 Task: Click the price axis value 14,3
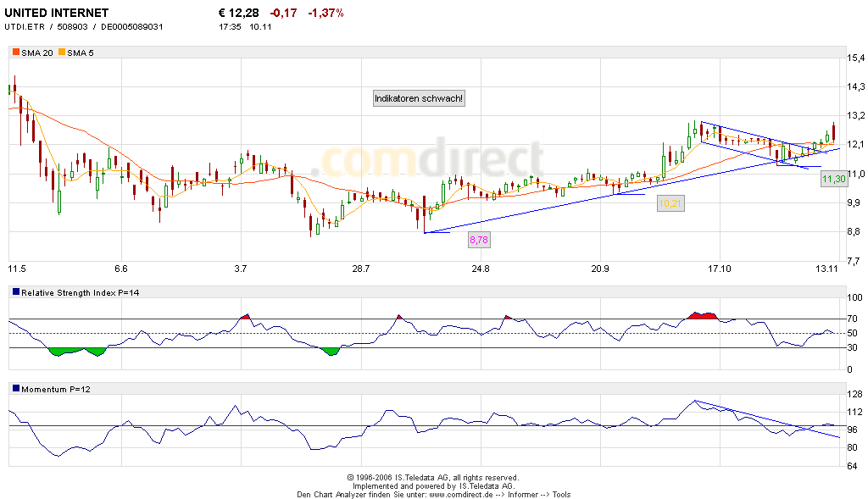point(855,87)
